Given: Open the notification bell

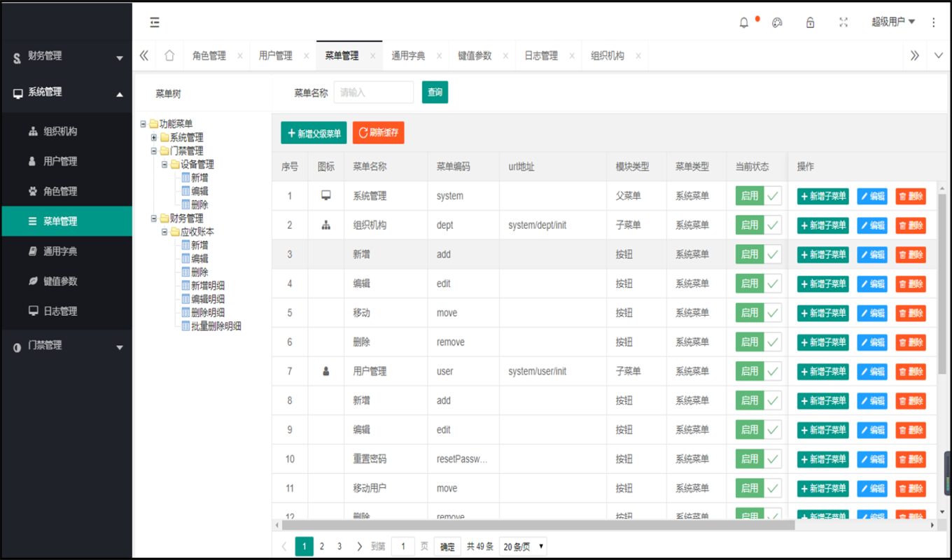Looking at the screenshot, I should click(744, 22).
